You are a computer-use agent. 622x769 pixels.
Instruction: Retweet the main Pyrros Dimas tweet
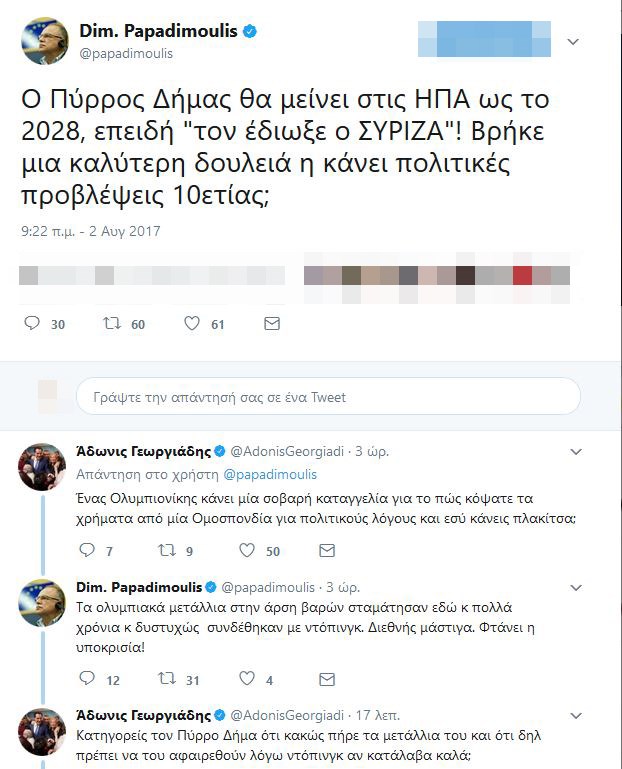pyautogui.click(x=113, y=324)
